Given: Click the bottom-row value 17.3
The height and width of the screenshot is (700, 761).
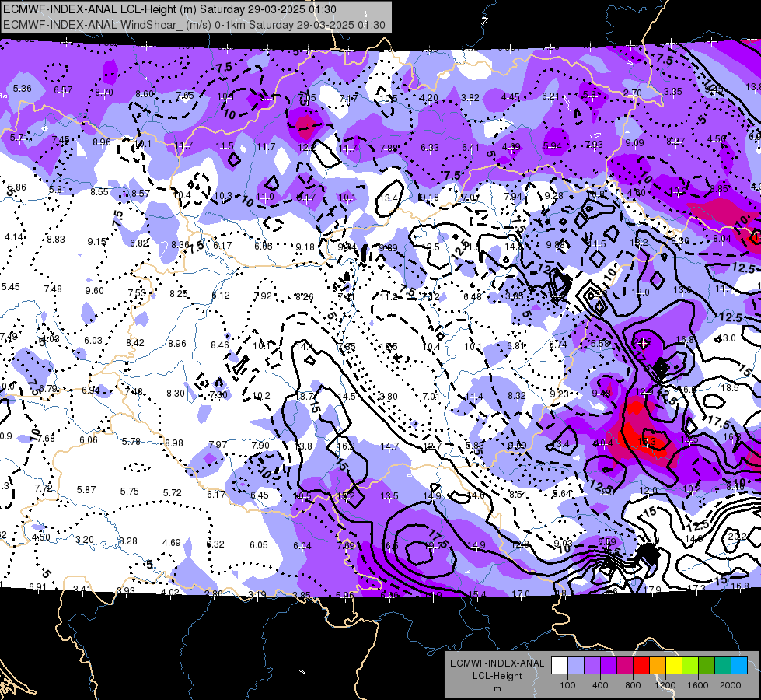Looking at the screenshot, I should coord(696,588).
